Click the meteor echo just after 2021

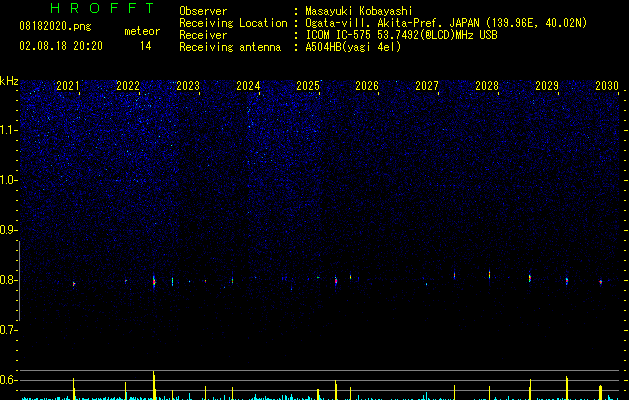click(74, 284)
